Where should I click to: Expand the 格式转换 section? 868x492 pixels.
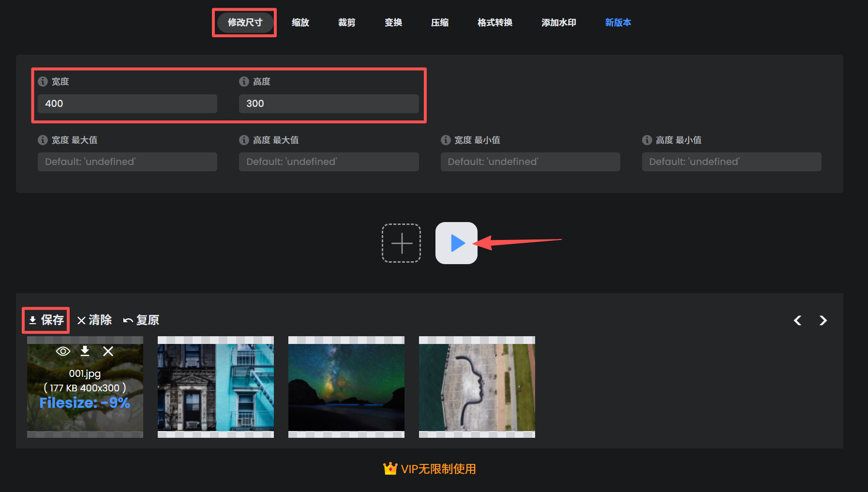pyautogui.click(x=494, y=22)
